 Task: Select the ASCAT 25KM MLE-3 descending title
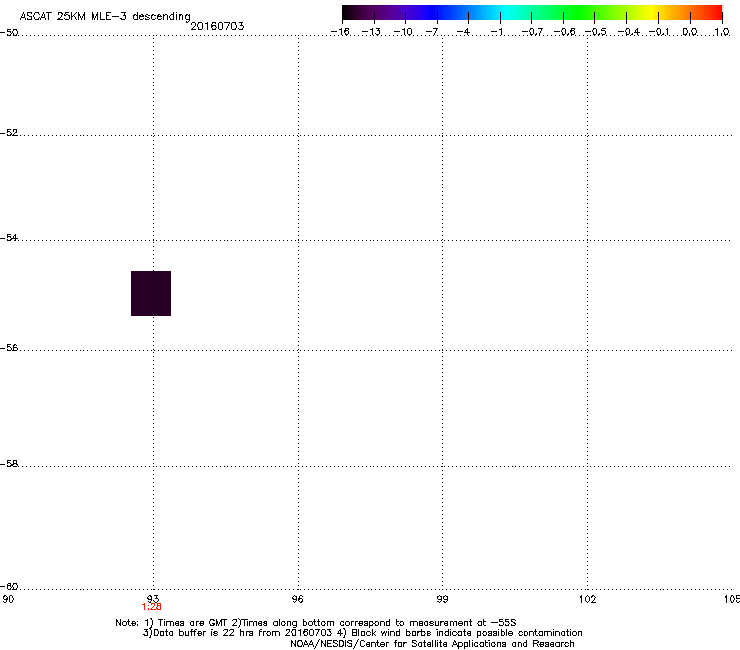point(105,17)
